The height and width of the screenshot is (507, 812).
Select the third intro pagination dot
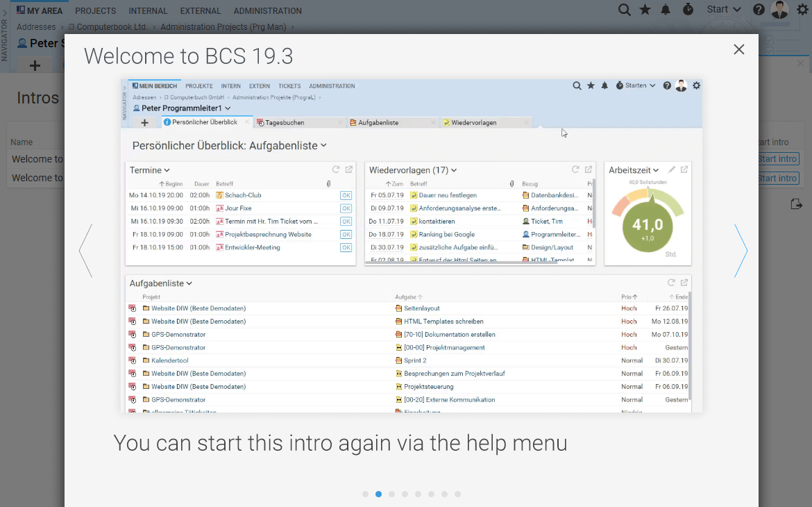point(392,494)
